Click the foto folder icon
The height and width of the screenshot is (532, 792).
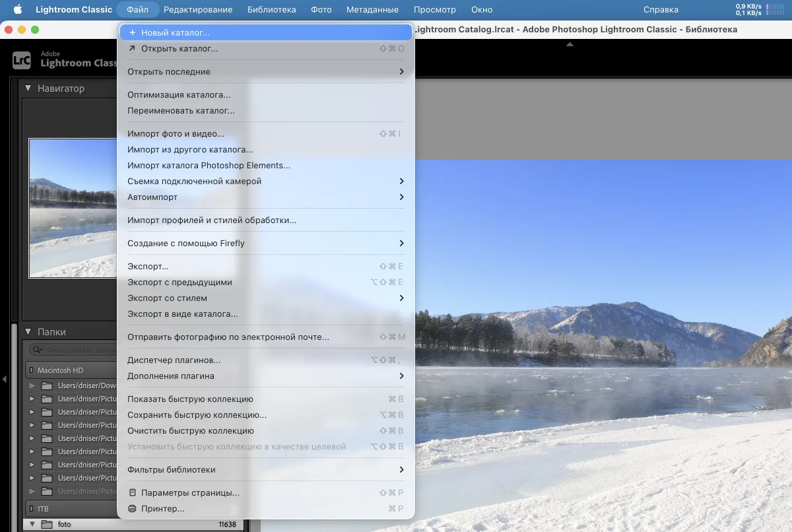46,525
